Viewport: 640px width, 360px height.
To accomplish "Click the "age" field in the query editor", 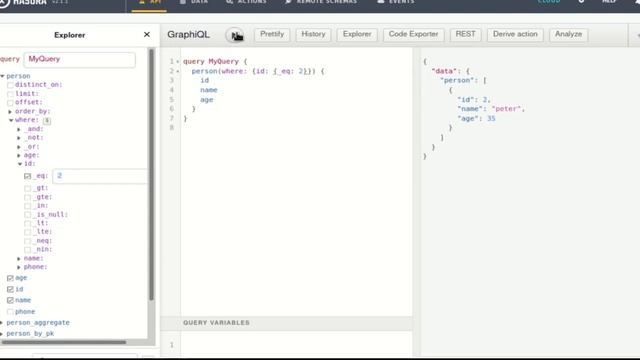I will [x=207, y=100].
